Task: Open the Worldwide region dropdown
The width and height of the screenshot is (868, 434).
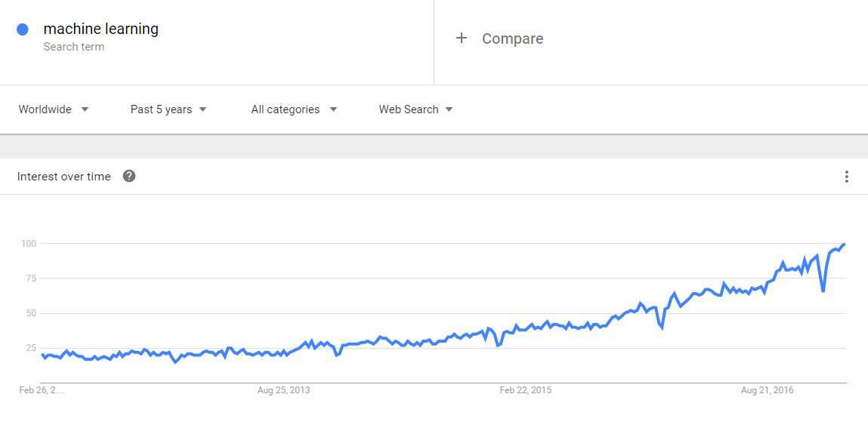Action: 53,109
